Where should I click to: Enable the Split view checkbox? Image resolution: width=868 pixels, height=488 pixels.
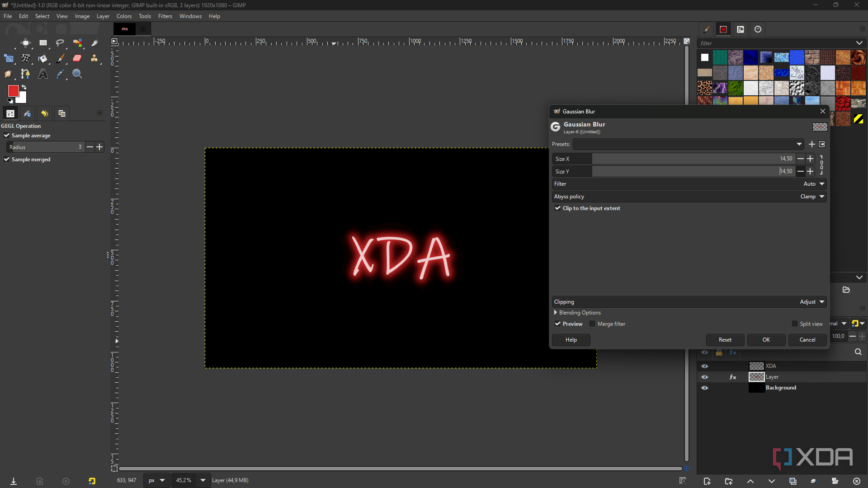pos(795,324)
